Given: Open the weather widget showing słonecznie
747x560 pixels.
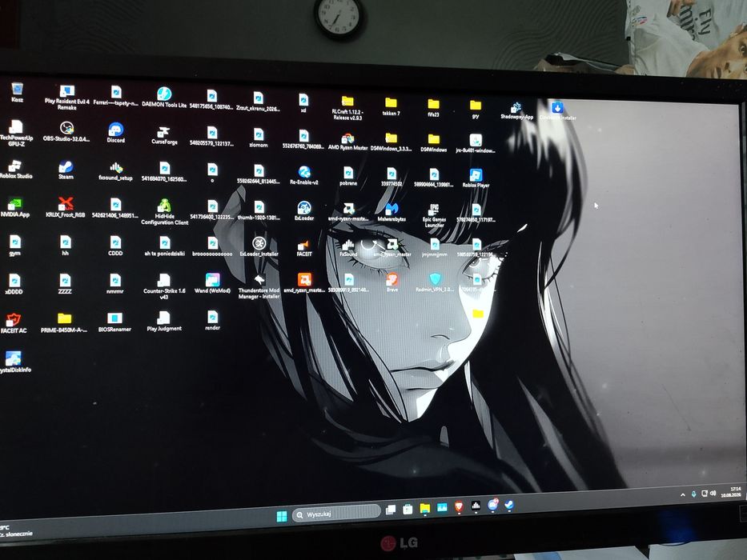Looking at the screenshot, I should click(x=16, y=530).
